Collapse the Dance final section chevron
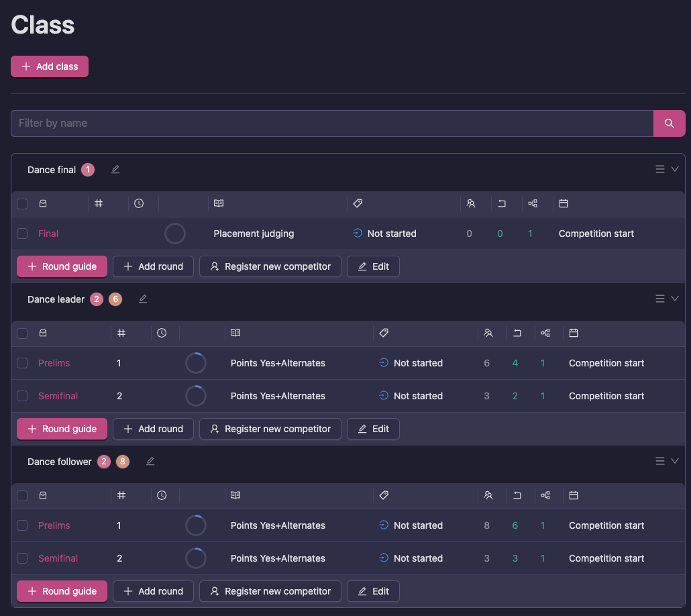691x616 pixels. 675,169
